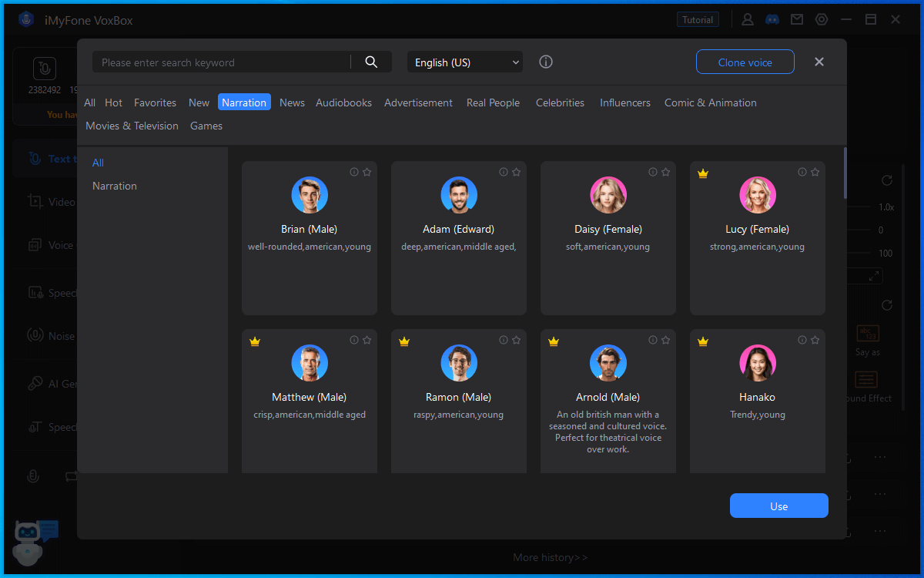Screen dimensions: 924x578
Task: Add Matthew (Male) to favorites with star
Action: (x=367, y=341)
